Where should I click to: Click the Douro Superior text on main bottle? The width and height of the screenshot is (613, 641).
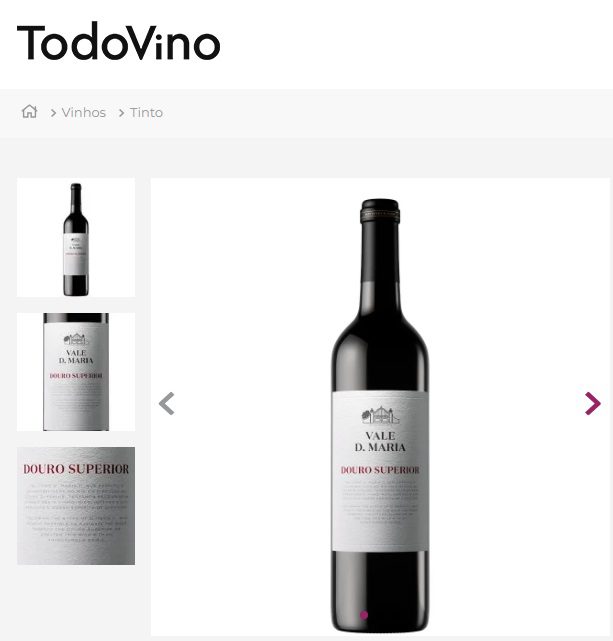380,470
